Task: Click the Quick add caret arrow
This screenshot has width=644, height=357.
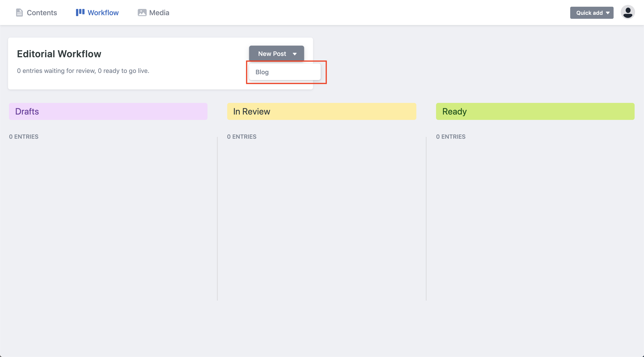Action: [x=608, y=13]
